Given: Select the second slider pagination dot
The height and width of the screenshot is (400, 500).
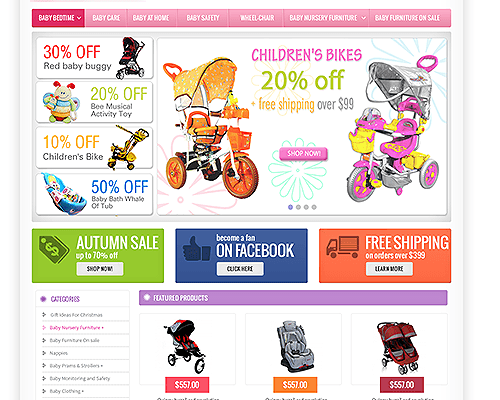Looking at the screenshot, I should (298, 207).
